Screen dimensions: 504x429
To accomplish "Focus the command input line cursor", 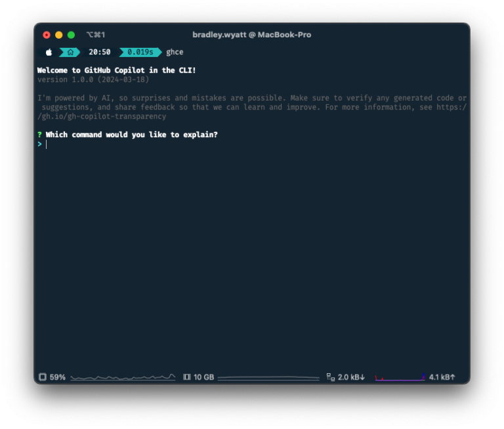I will [47, 144].
